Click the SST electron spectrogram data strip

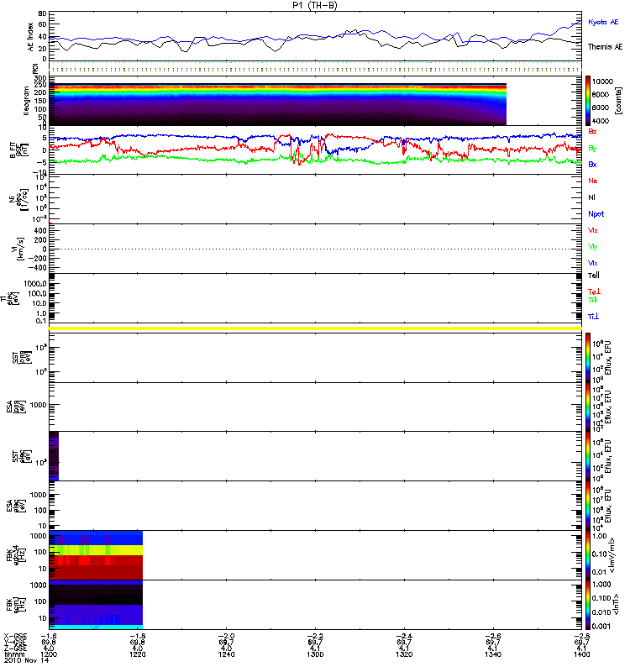[x=54, y=456]
